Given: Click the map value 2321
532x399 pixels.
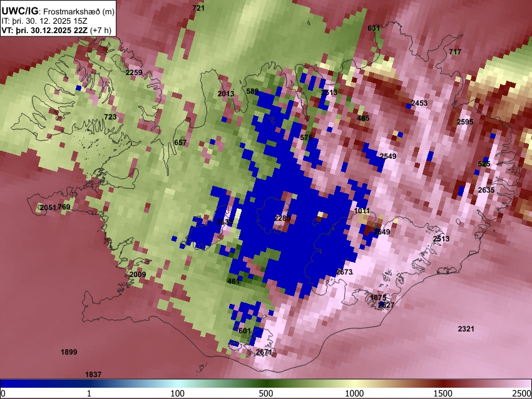Looking at the screenshot, I should point(466,329).
